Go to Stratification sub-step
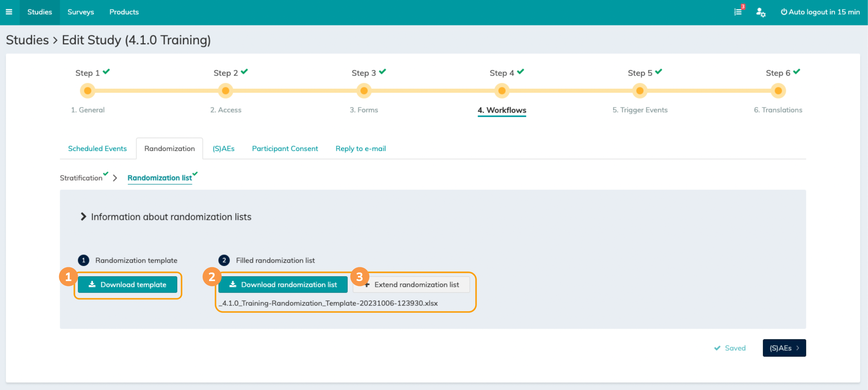 point(81,178)
